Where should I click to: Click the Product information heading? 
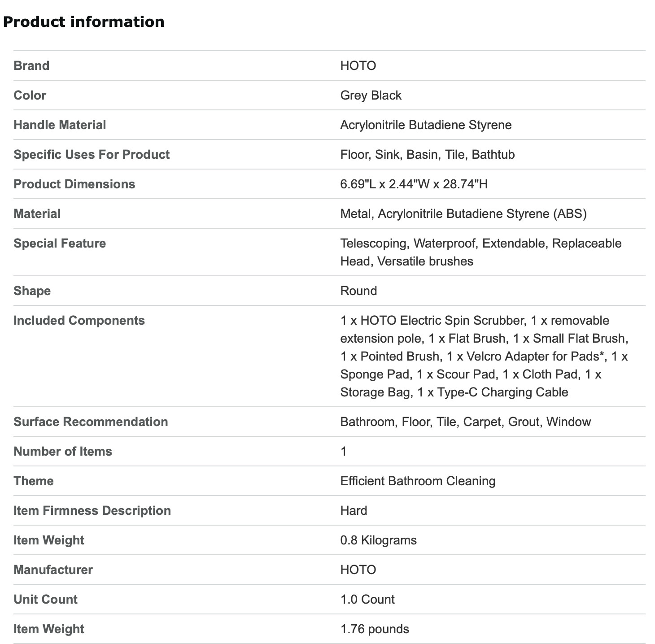tap(84, 22)
